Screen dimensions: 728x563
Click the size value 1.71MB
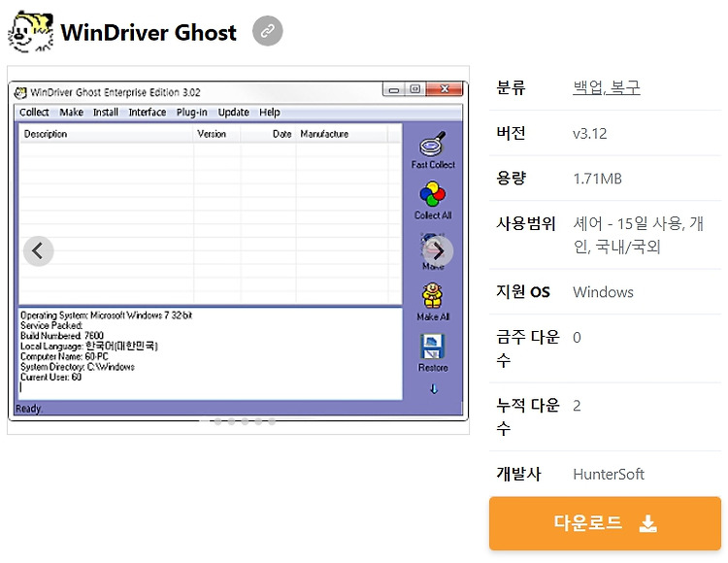pos(597,179)
